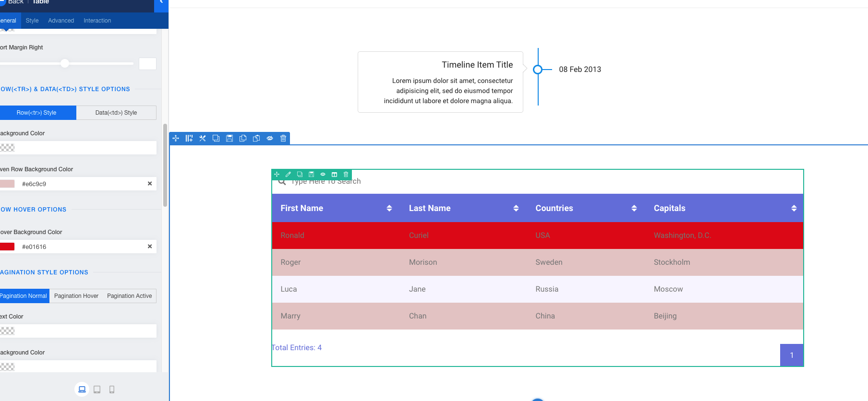
Task: Open the Interaction tab
Action: (x=97, y=21)
